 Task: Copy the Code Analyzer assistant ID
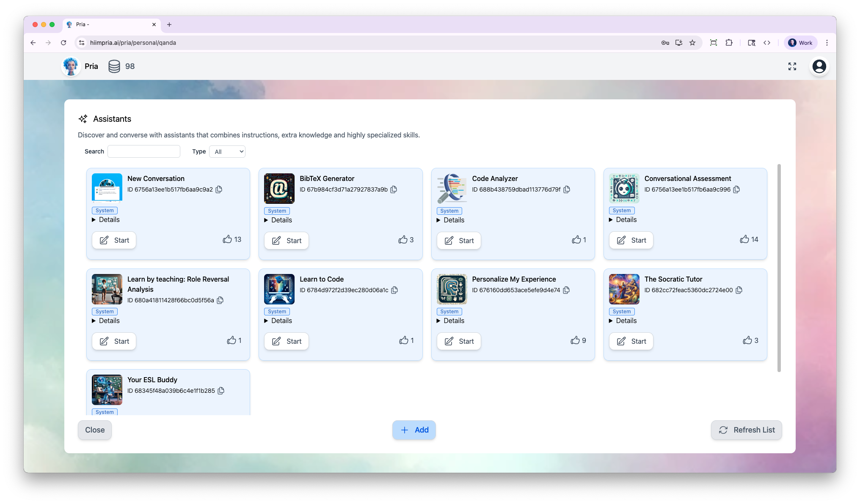pos(567,190)
